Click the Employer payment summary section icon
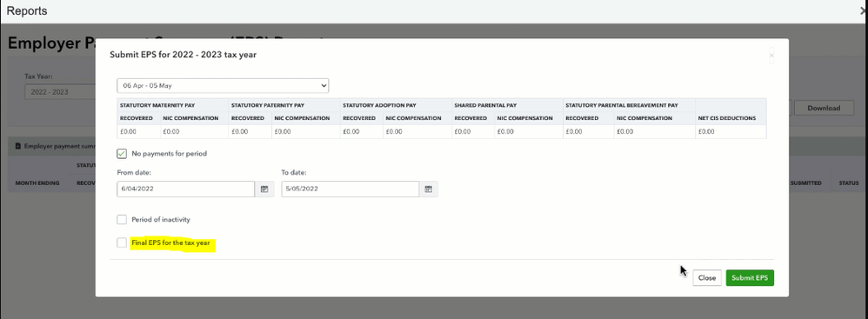The height and width of the screenshot is (319, 868). point(18,146)
